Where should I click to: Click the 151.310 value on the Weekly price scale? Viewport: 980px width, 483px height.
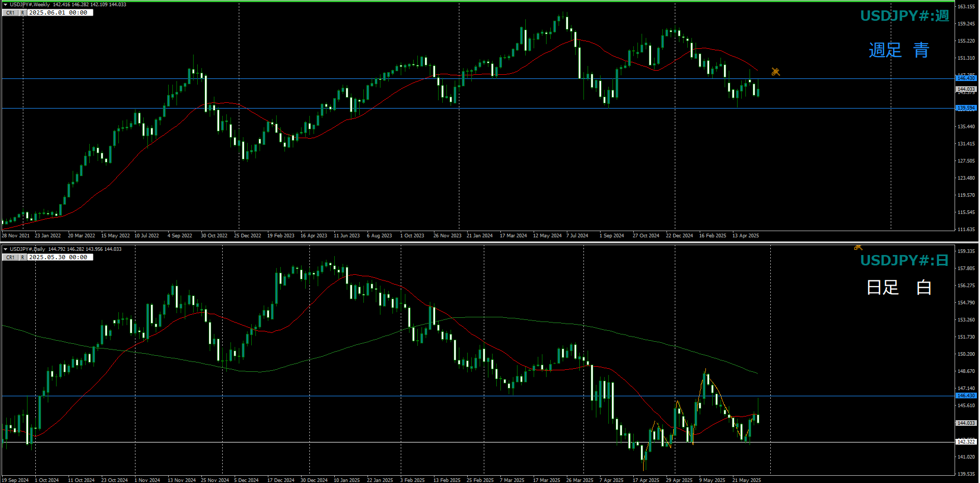(966, 58)
